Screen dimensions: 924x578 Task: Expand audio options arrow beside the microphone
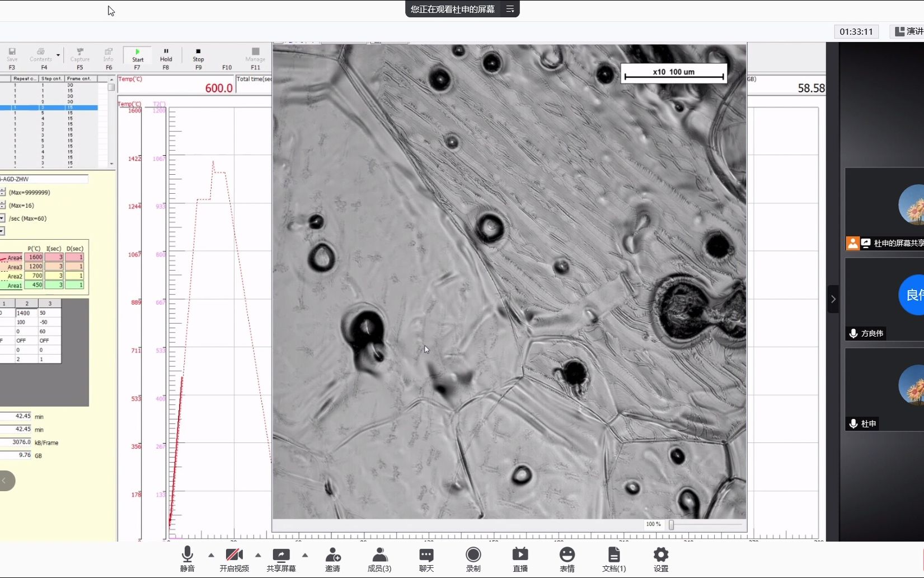(x=211, y=555)
